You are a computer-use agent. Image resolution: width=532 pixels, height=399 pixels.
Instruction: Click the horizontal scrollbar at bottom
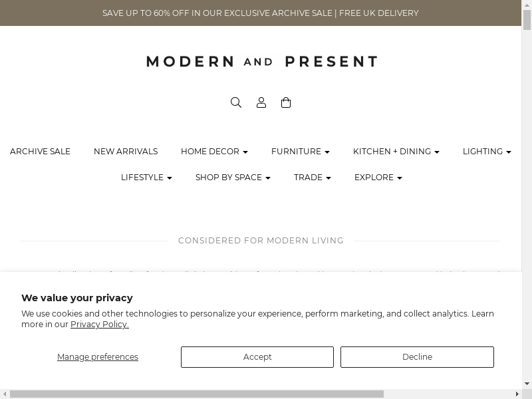[197, 394]
